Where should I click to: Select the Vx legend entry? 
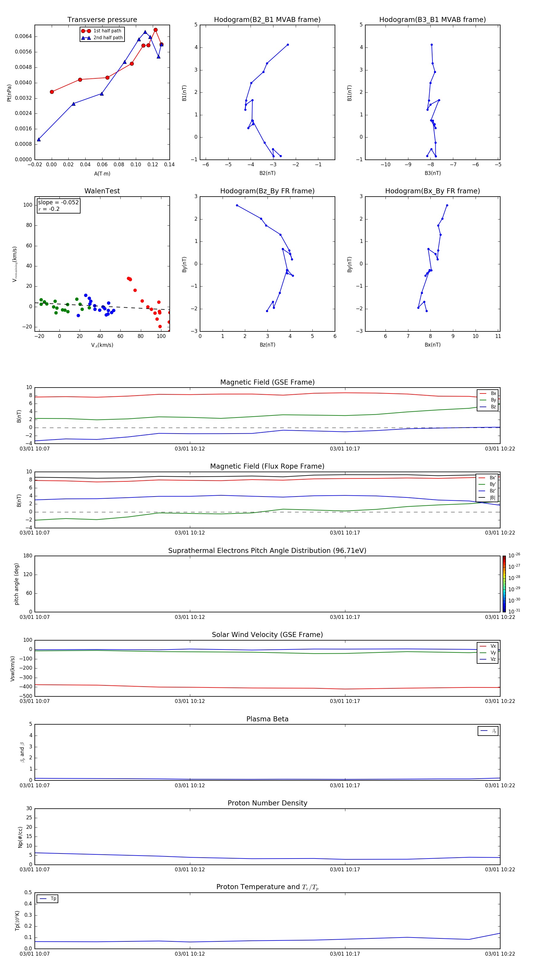(488, 646)
